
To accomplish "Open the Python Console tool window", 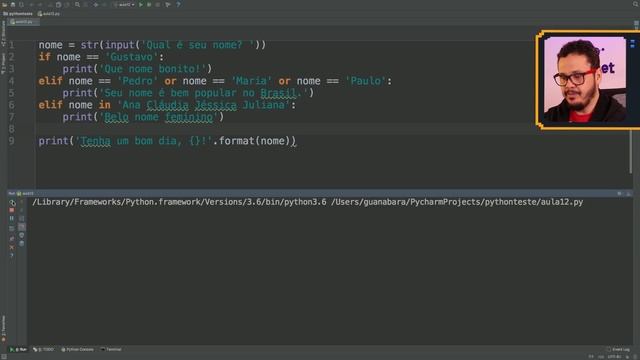I will click(77, 349).
